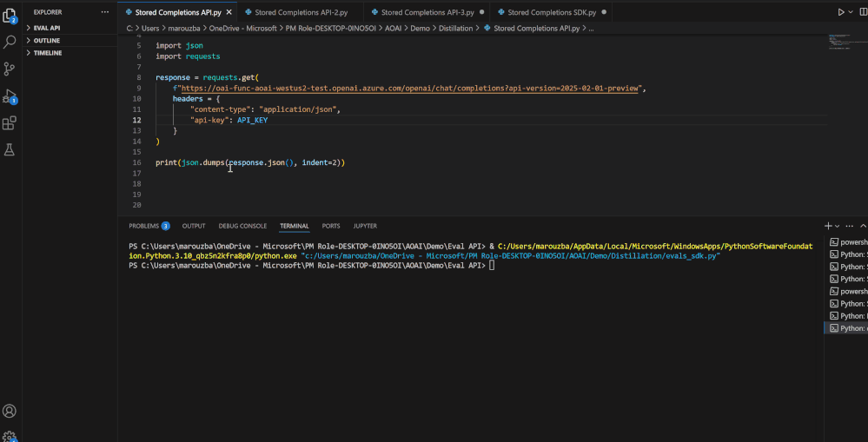Open the Source Control view
Screen dimensions: 868x442
(10, 69)
